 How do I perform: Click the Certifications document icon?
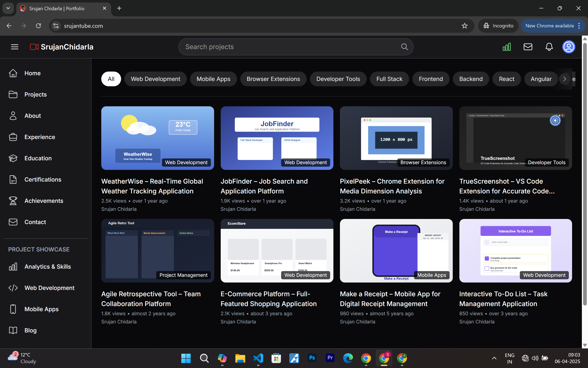(13, 180)
